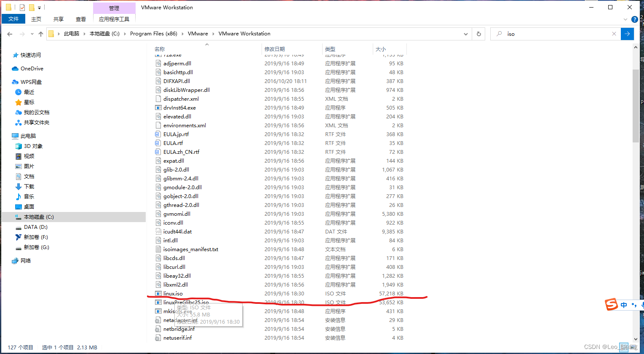This screenshot has width=644, height=354.
Task: Select the netbridge.inf file icon
Action: 158,329
